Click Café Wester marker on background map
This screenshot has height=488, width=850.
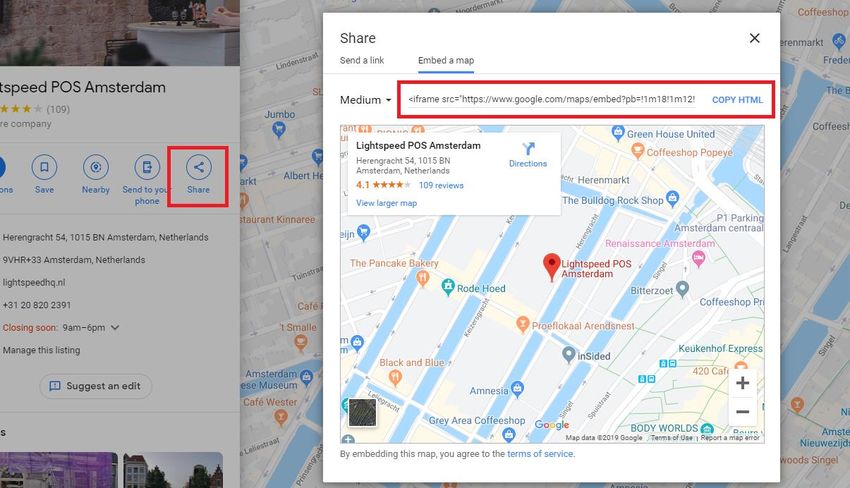coord(280,416)
